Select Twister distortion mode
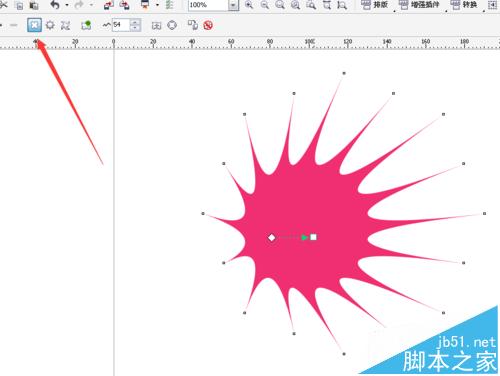 [65, 25]
